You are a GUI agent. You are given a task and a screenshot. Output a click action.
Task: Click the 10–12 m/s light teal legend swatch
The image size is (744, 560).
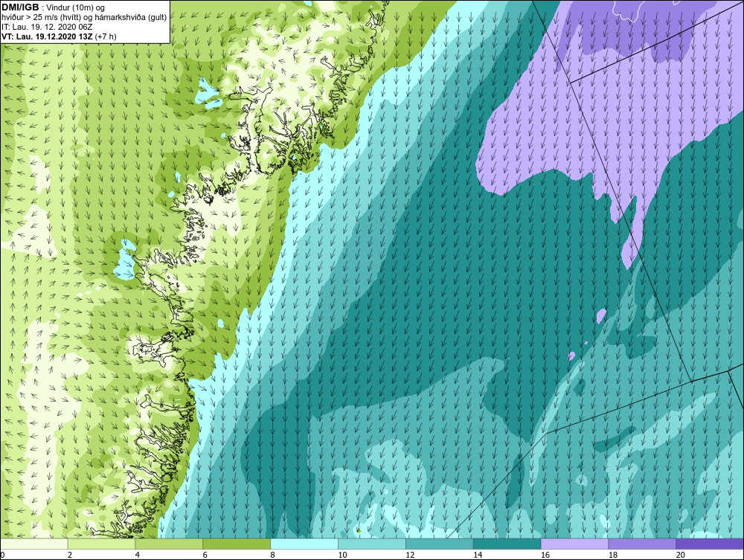point(372,544)
